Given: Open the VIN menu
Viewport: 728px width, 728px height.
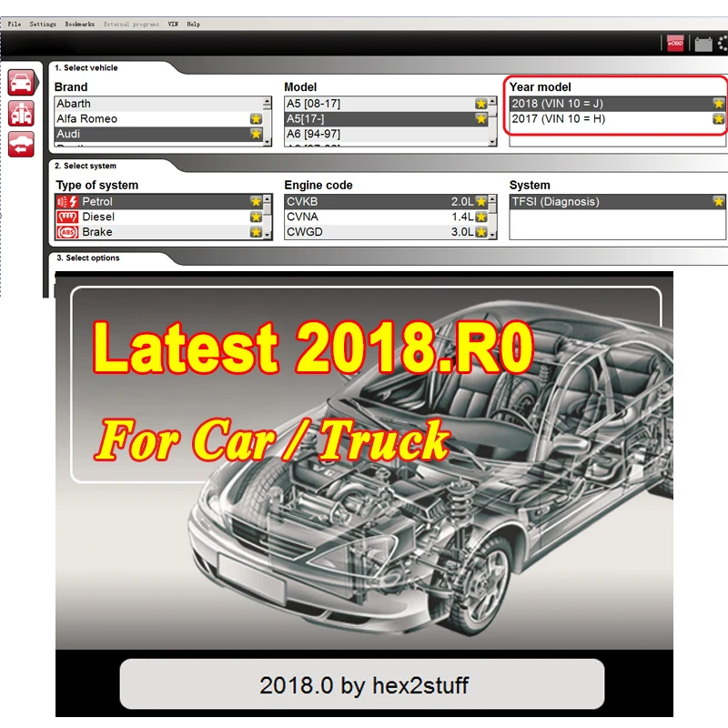Looking at the screenshot, I should point(173,25).
